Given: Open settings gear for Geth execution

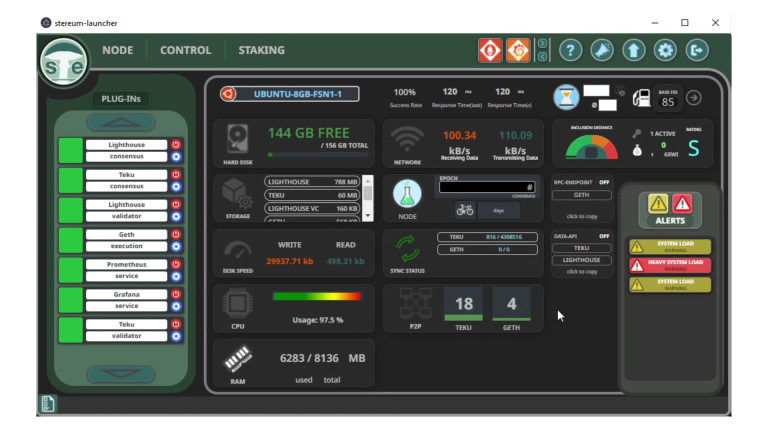Looking at the screenshot, I should pos(176,246).
